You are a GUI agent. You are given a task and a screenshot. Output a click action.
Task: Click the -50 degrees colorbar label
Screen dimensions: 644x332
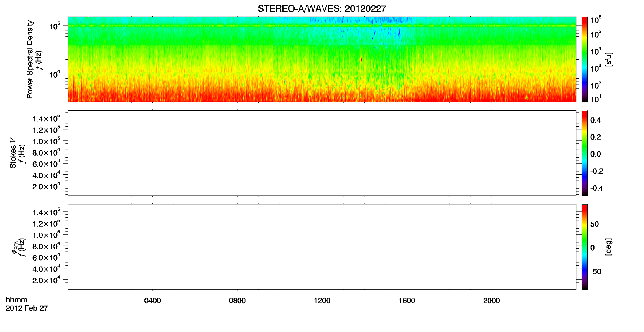[595, 271]
